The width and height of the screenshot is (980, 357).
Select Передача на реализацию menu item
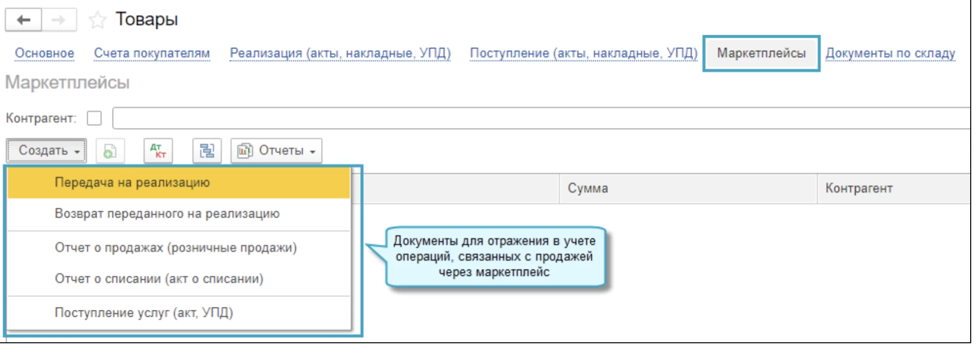pos(132,183)
